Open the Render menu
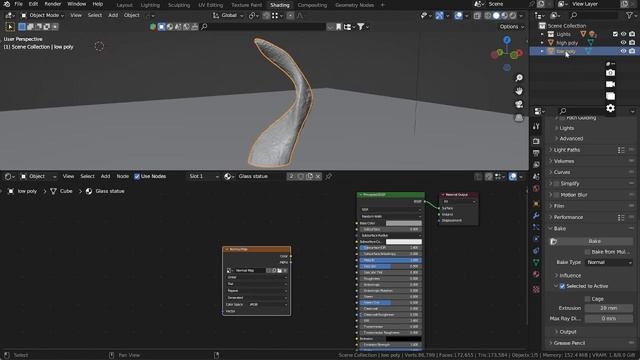Screen dimensions: 640x360 tap(53, 4)
